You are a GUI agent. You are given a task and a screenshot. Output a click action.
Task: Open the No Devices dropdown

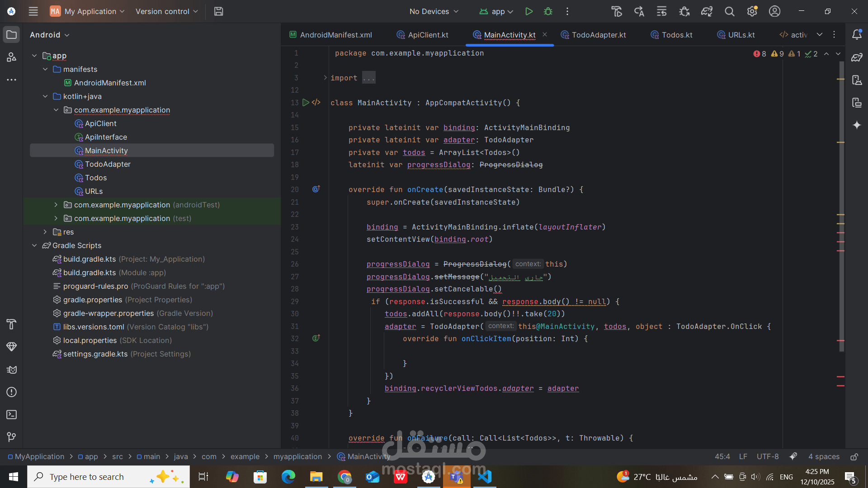point(434,11)
